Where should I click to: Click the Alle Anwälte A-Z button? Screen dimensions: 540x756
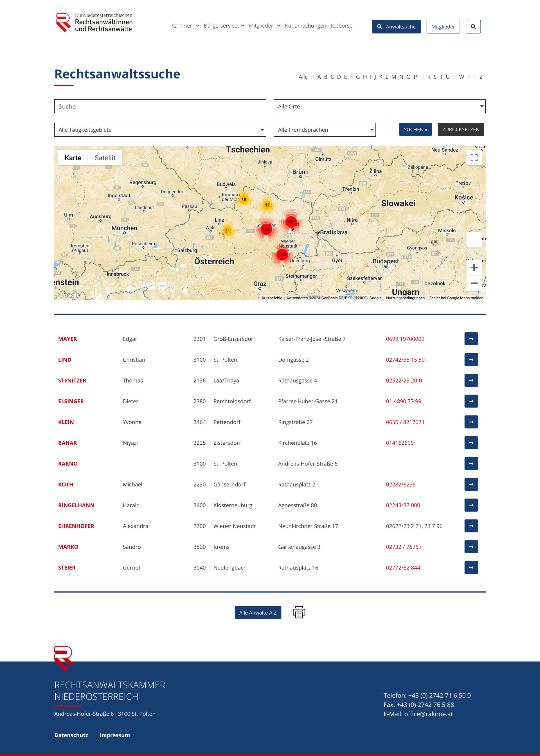258,612
